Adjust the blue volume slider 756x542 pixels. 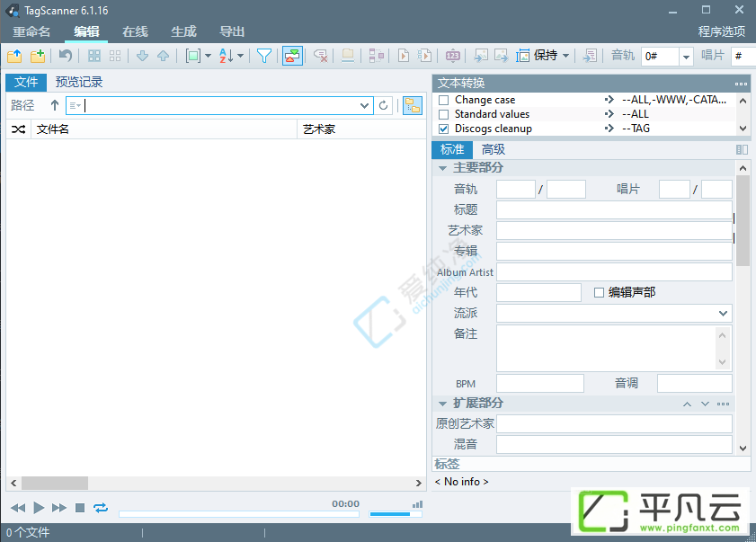pyautogui.click(x=396, y=514)
